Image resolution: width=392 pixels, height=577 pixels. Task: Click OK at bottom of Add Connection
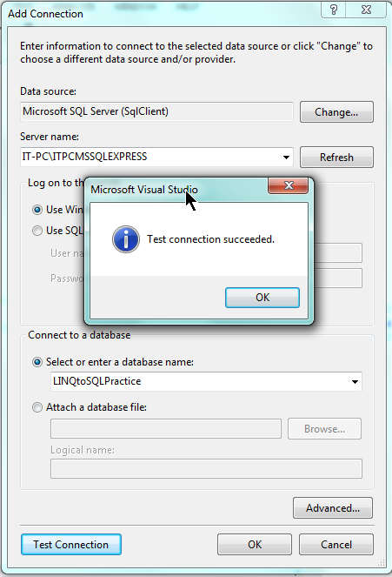255,544
